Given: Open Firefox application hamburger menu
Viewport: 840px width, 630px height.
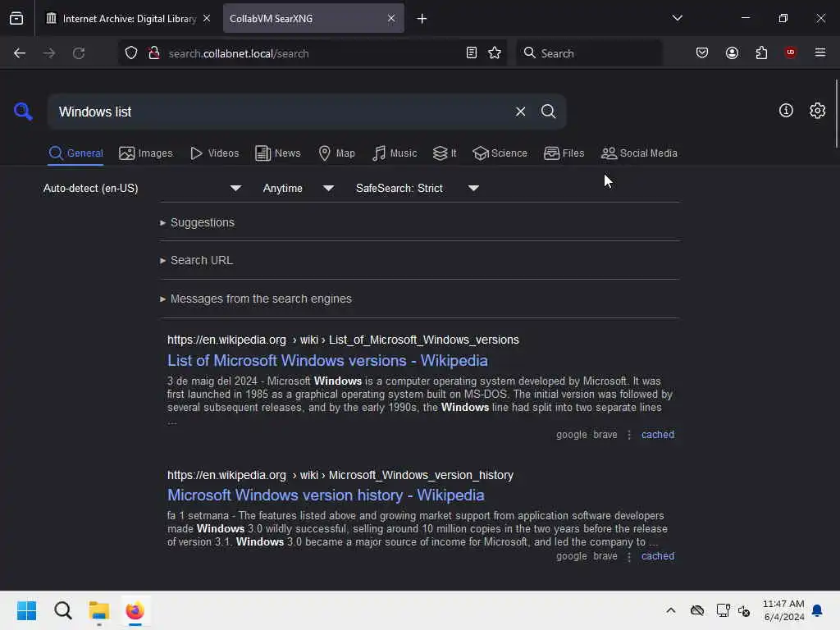Looking at the screenshot, I should (x=820, y=52).
